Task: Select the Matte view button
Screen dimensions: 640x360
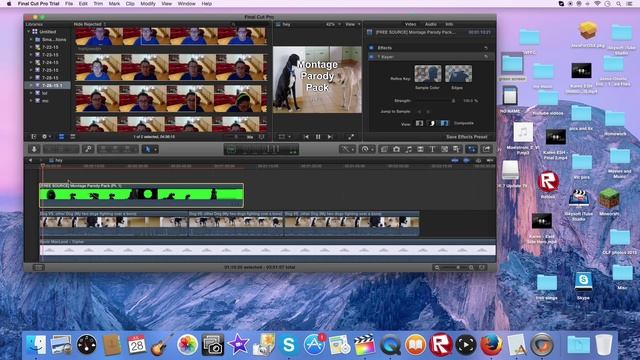Action: (x=432, y=123)
